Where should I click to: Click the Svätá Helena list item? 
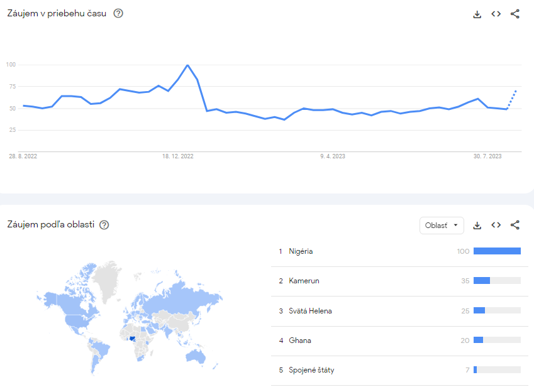[310, 311]
